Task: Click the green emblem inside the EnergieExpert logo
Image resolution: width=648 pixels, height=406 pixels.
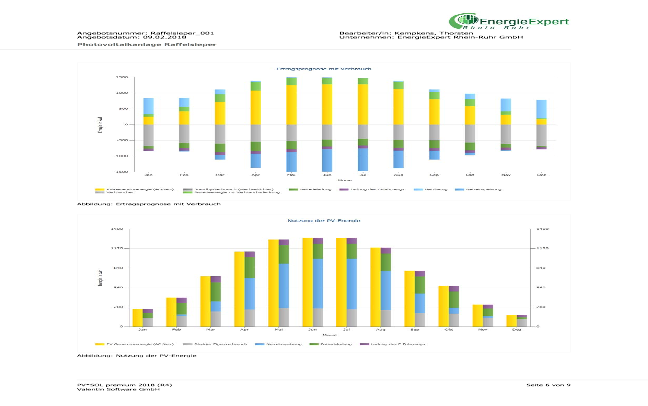Action: coord(463,21)
